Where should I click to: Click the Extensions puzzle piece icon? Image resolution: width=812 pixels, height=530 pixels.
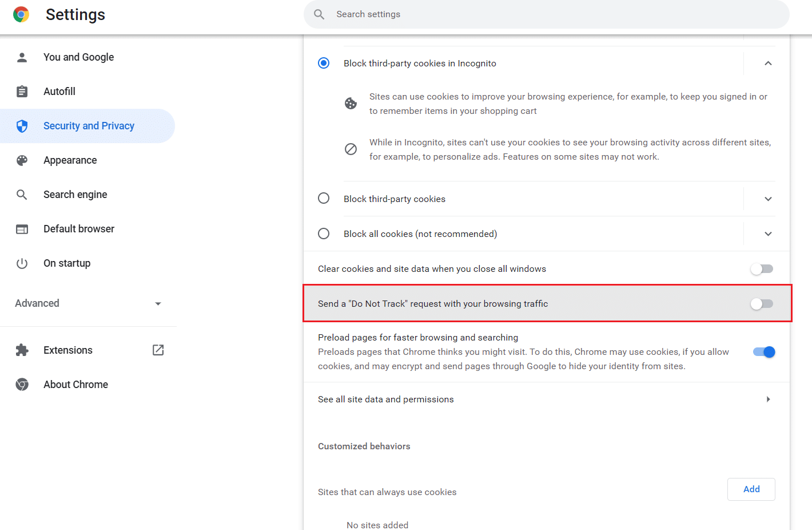tap(22, 350)
